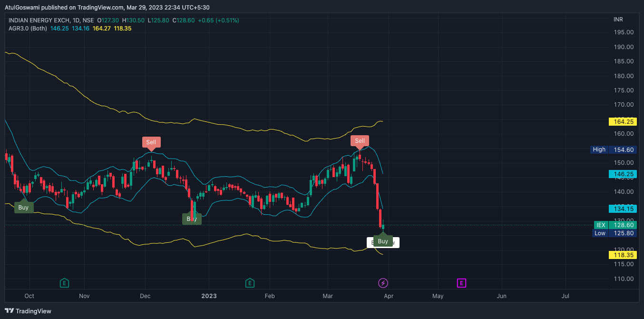This screenshot has width=644, height=319.
Task: Click the Jul label on time axis
Action: point(566,296)
